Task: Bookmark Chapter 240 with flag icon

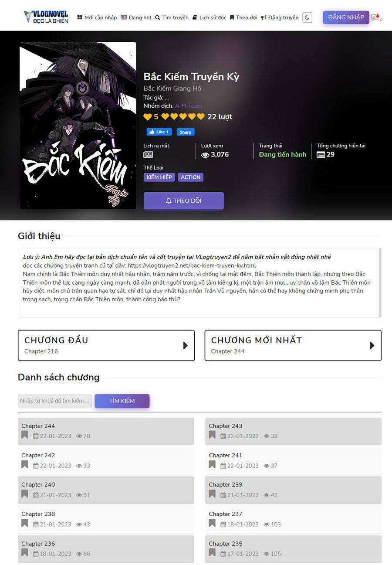Action: (x=25, y=494)
